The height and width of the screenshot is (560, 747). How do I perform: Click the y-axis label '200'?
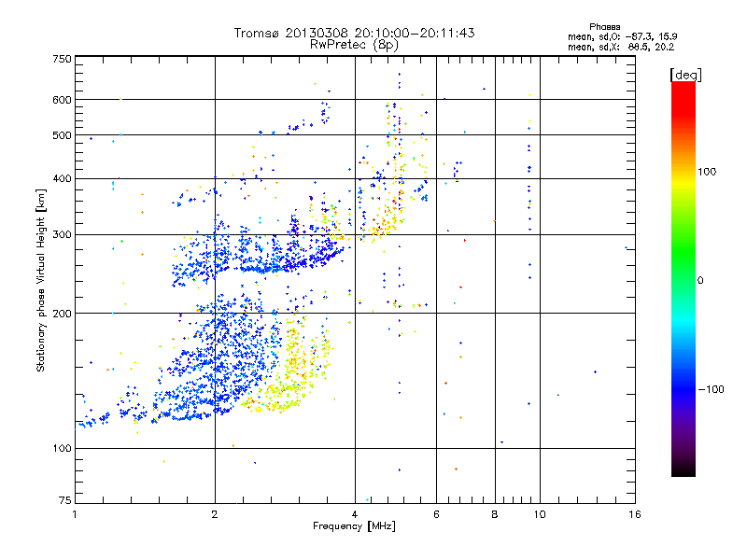click(62, 314)
